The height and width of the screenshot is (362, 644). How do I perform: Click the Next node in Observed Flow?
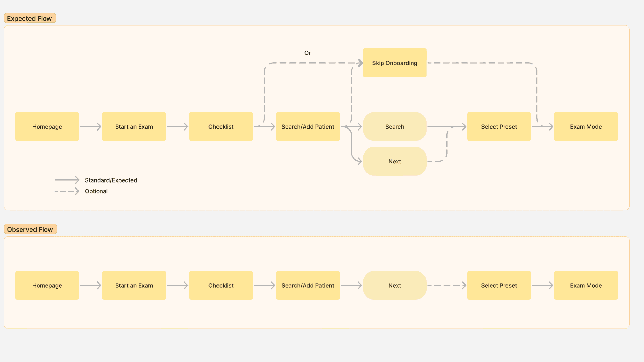395,285
